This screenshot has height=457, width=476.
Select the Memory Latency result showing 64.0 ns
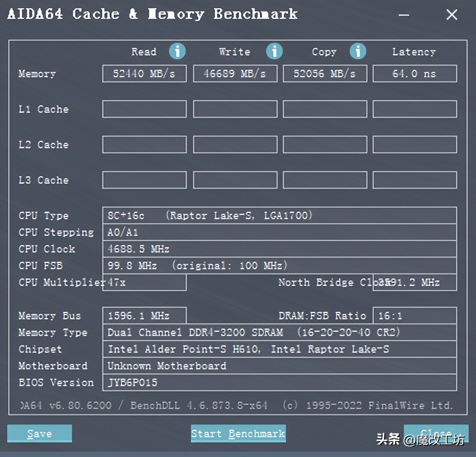414,74
